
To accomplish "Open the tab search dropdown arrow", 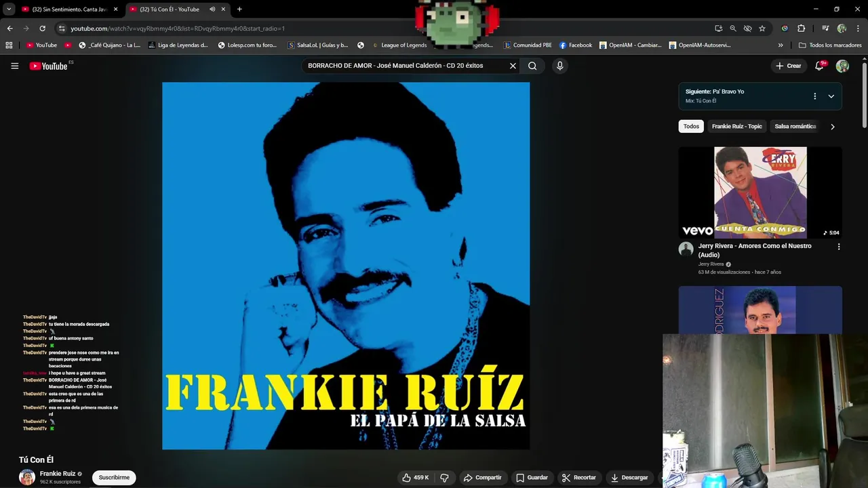I will 9,9.
